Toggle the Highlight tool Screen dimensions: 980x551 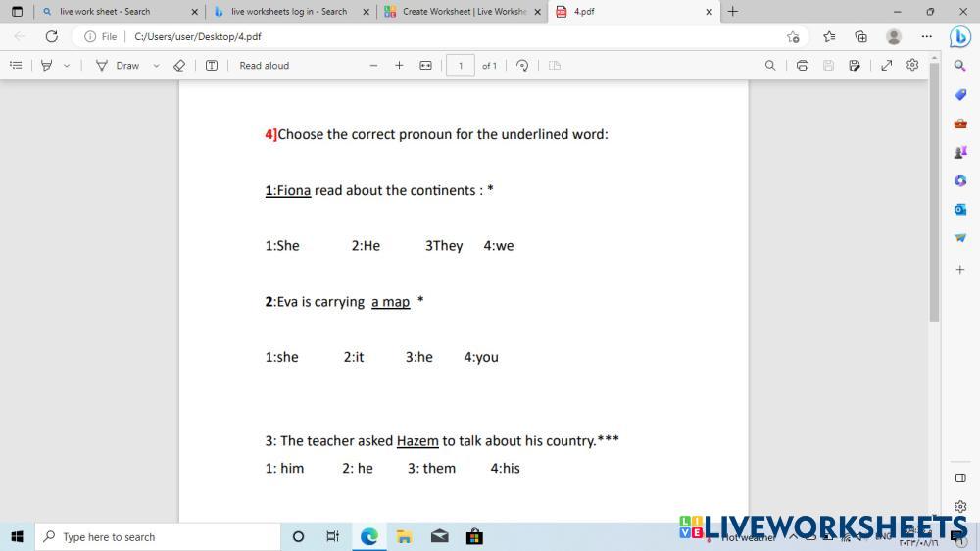[x=46, y=66]
